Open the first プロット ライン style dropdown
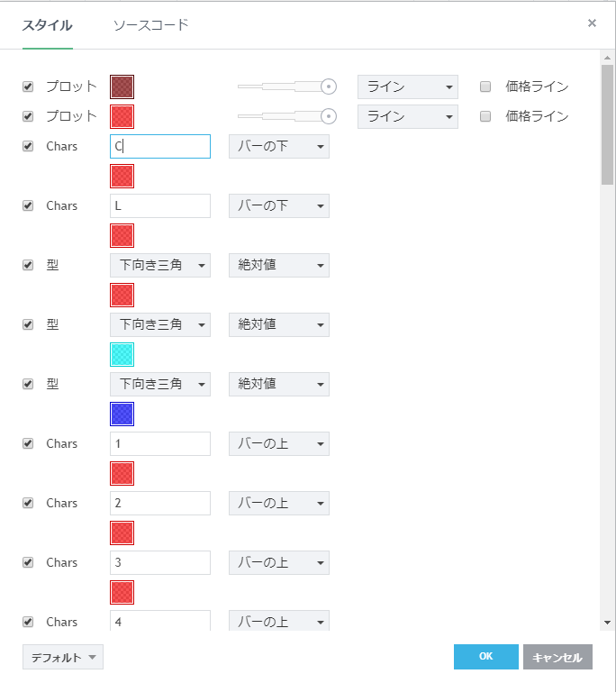The width and height of the screenshot is (616, 692). pos(407,87)
